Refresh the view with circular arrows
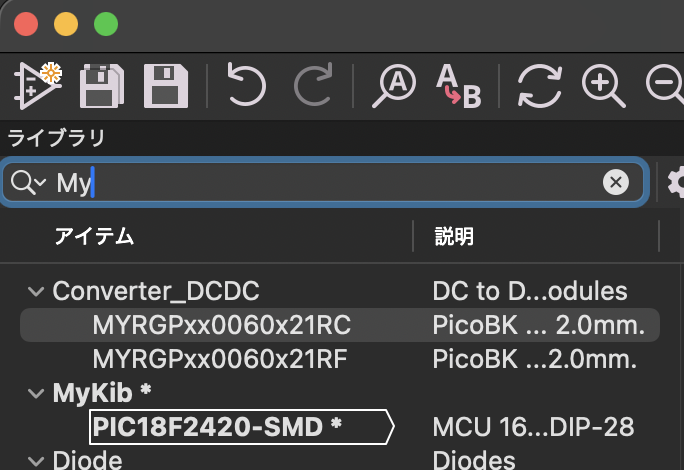684x470 pixels. click(540, 86)
